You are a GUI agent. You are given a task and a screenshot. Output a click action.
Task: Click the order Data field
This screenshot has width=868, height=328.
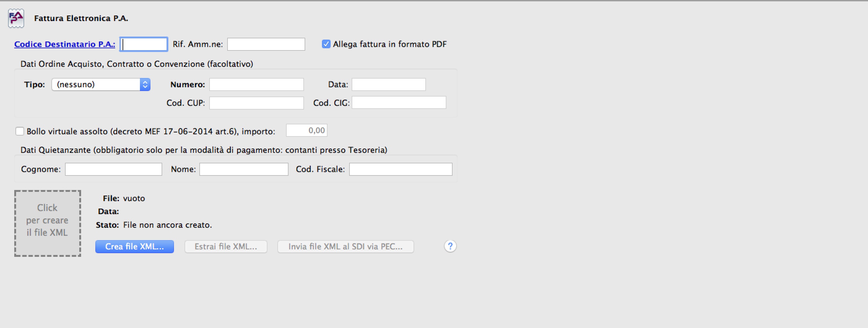(x=388, y=84)
